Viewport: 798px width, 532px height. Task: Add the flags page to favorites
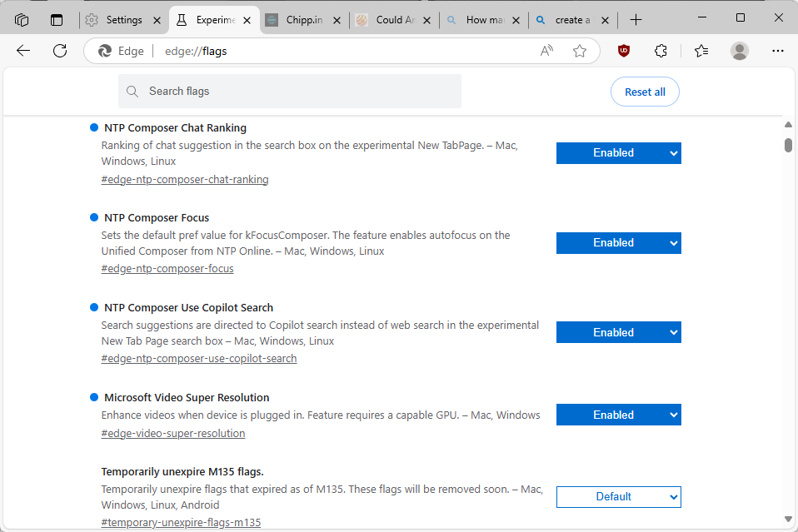tap(579, 51)
